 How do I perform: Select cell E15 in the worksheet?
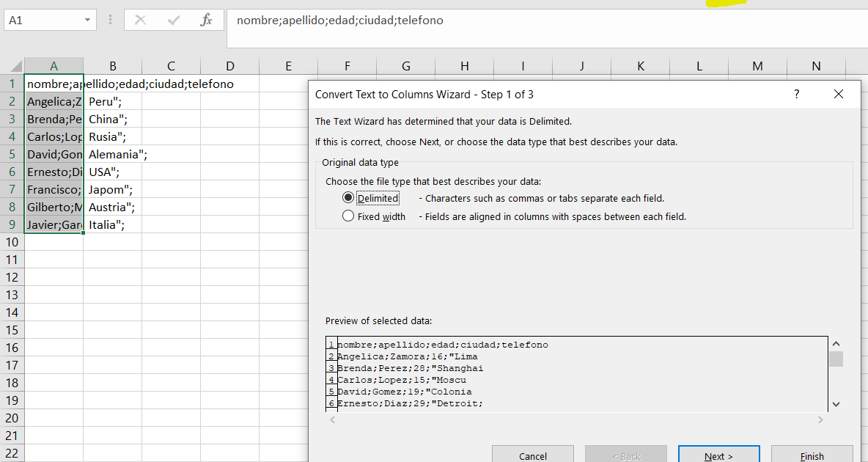[288, 330]
